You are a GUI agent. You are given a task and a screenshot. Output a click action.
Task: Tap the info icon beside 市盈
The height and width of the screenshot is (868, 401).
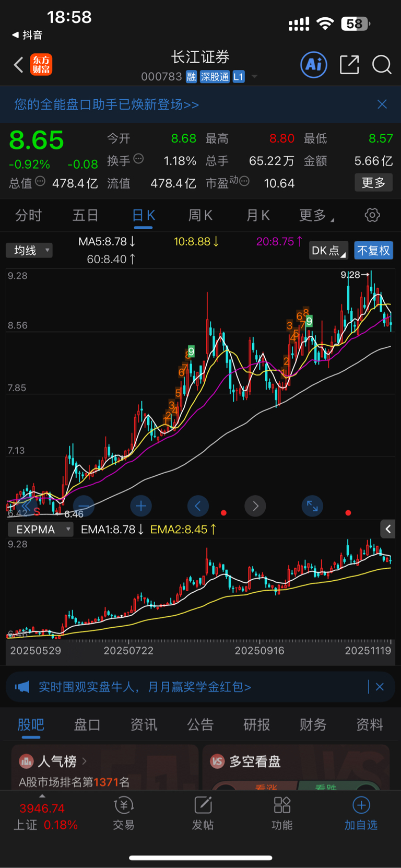[244, 182]
